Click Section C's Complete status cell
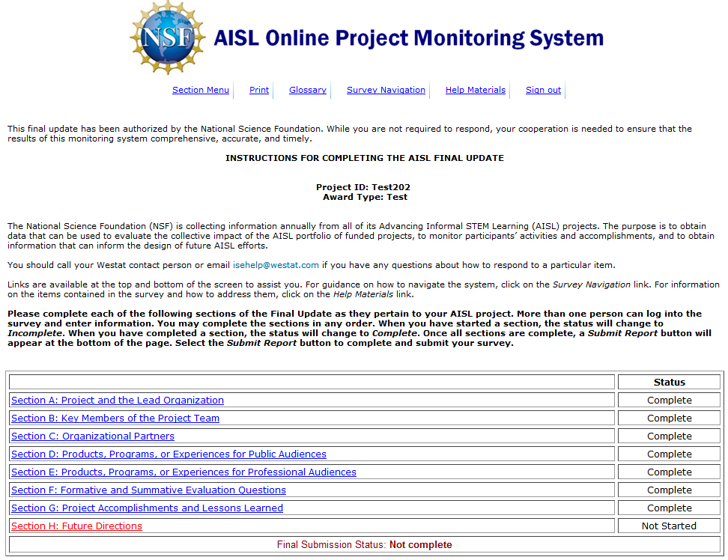The height and width of the screenshot is (560, 728). 669,436
